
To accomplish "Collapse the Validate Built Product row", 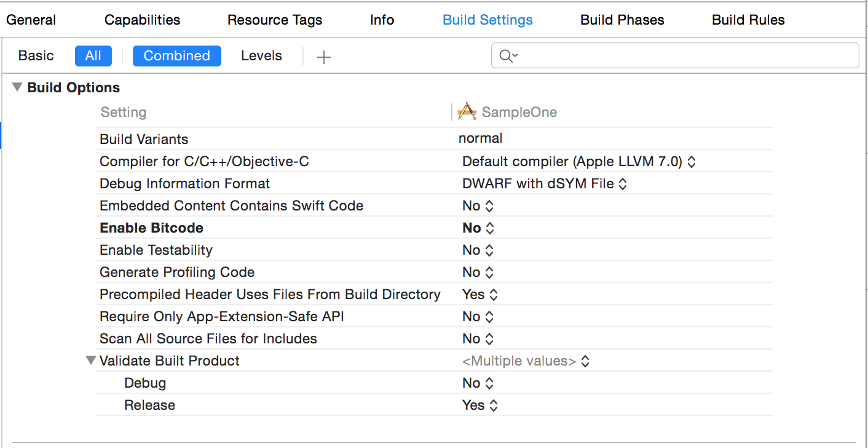I will coord(91,361).
